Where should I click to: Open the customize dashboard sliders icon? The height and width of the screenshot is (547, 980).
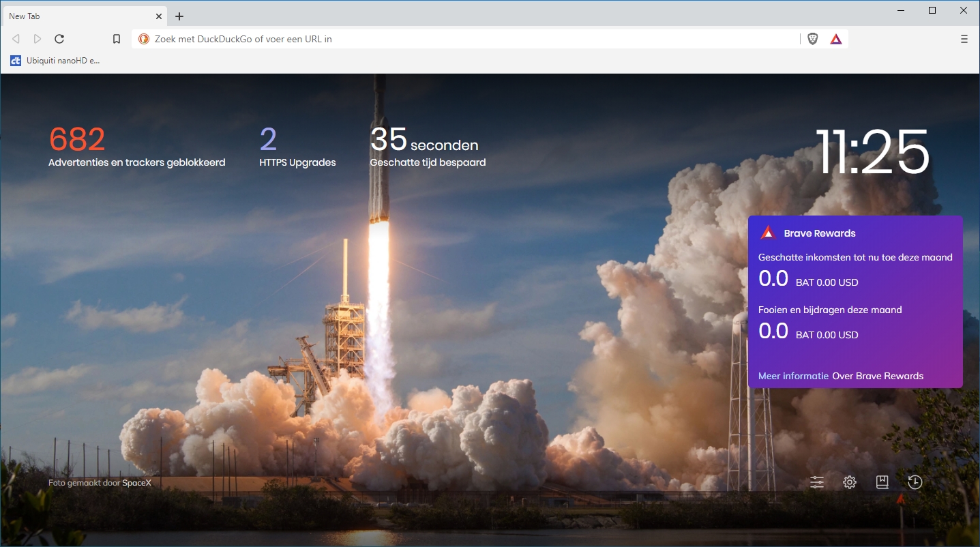point(817,482)
